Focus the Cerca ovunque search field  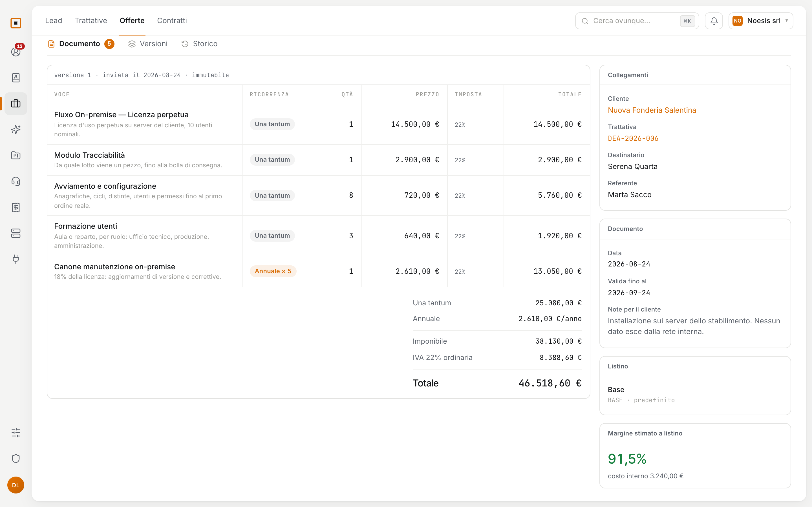(637, 21)
